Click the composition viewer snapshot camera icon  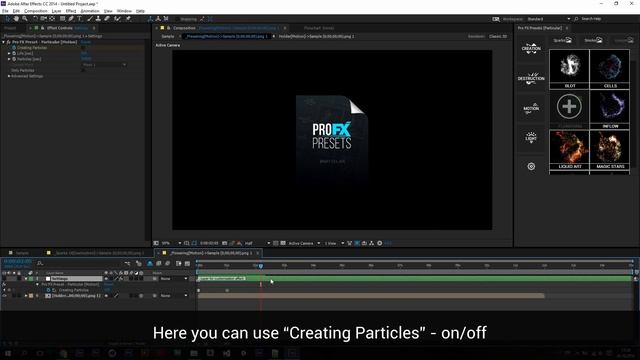(224, 243)
